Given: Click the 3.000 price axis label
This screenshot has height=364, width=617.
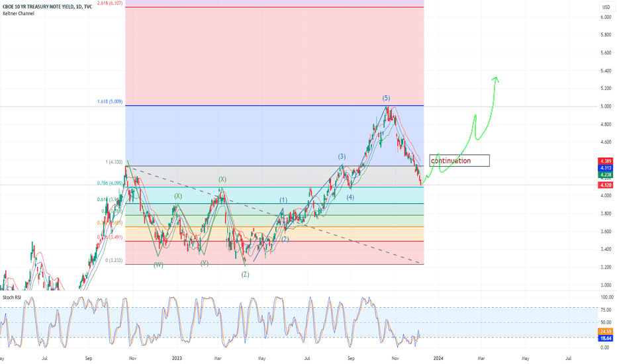Looking at the screenshot, I should pyautogui.click(x=606, y=285).
